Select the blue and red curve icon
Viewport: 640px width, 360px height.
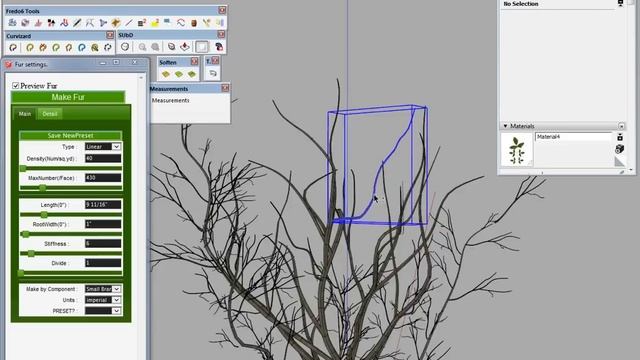(x=64, y=23)
